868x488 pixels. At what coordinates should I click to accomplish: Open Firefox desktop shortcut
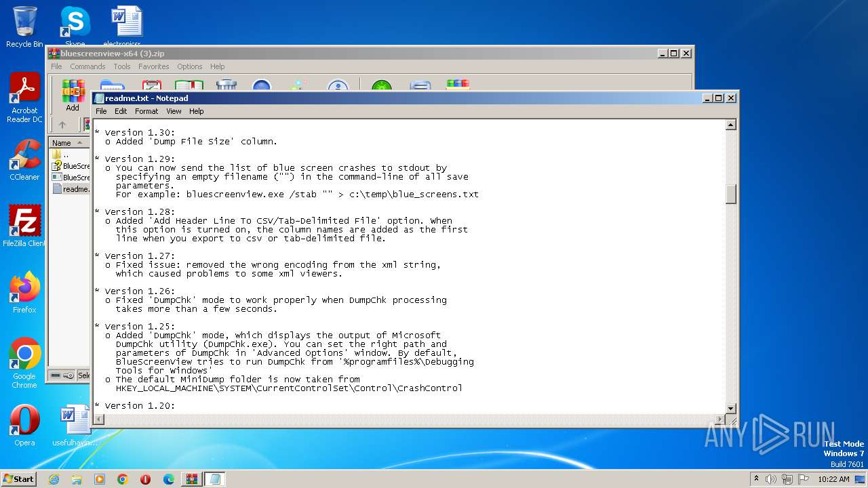coord(24,293)
